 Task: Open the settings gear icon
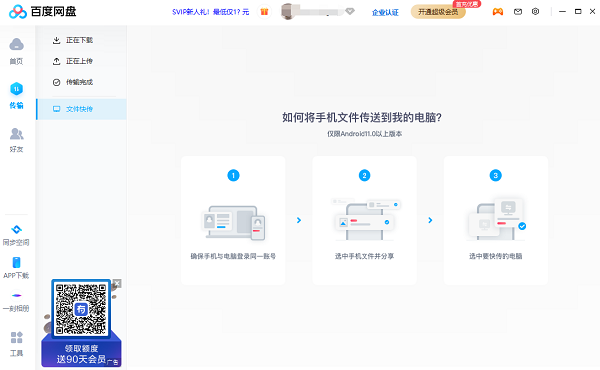click(535, 11)
